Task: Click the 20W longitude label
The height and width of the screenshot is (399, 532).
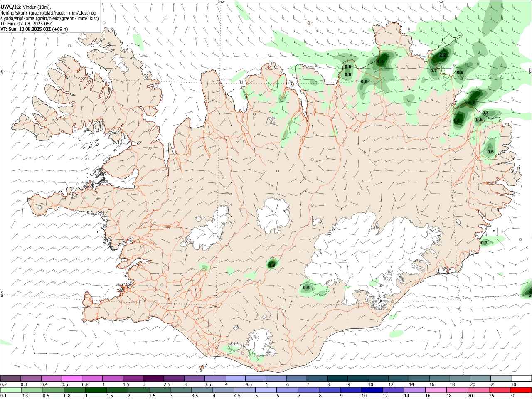Action: click(x=221, y=2)
